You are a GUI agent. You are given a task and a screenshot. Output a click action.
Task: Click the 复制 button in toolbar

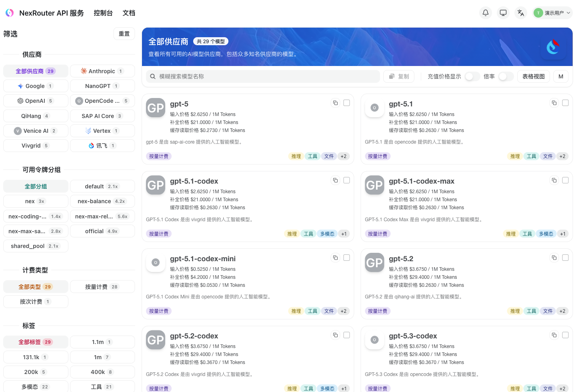tap(399, 76)
